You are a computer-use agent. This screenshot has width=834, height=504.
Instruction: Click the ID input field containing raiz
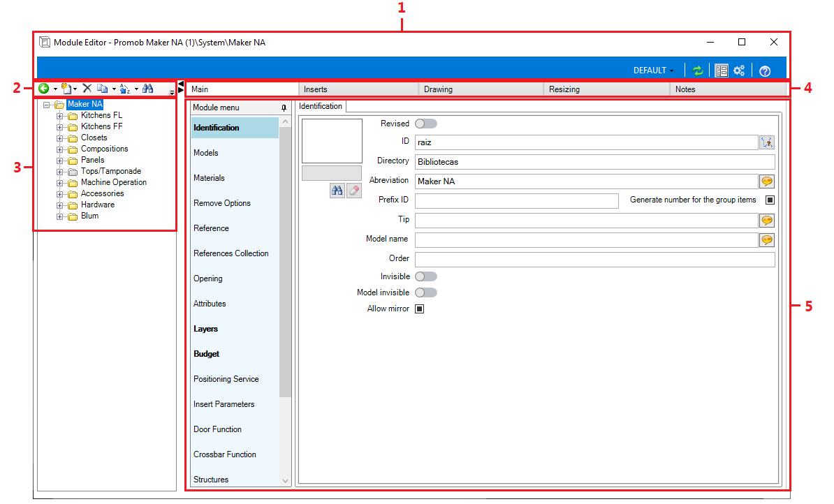[x=586, y=142]
